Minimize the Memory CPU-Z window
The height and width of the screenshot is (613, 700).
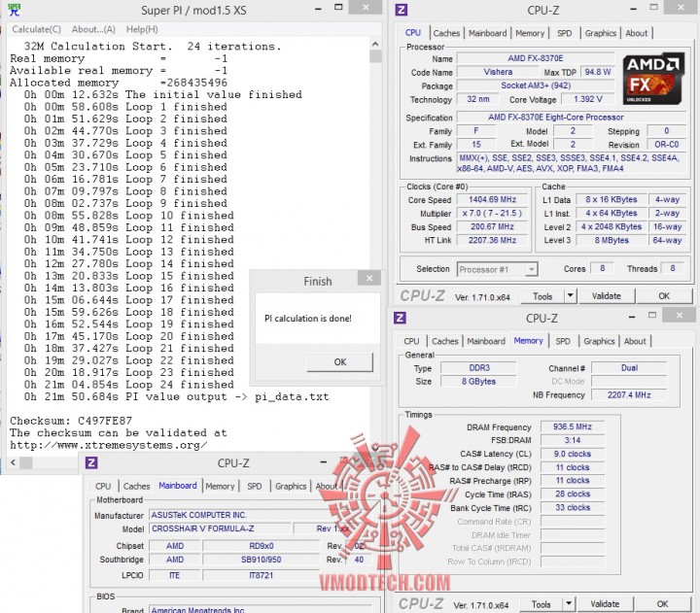coord(632,317)
